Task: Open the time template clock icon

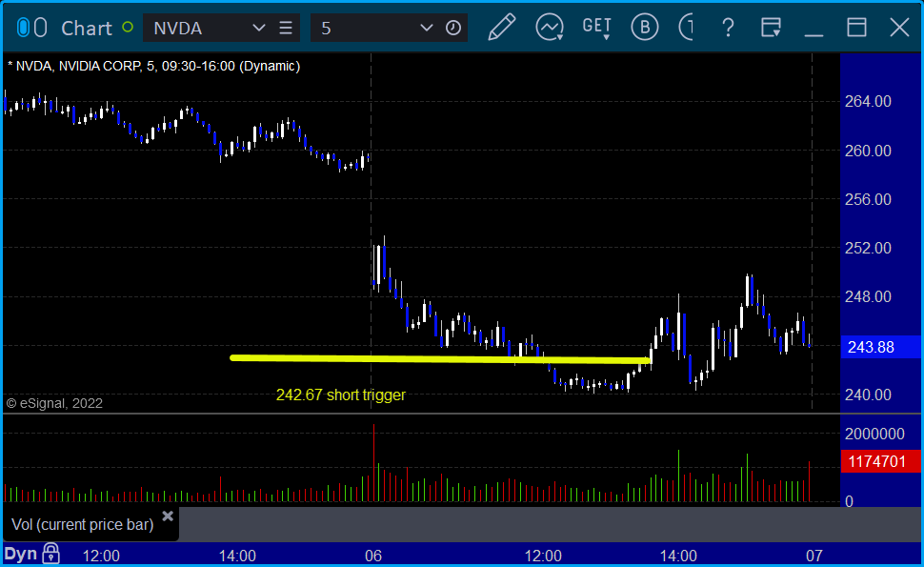Action: point(453,28)
